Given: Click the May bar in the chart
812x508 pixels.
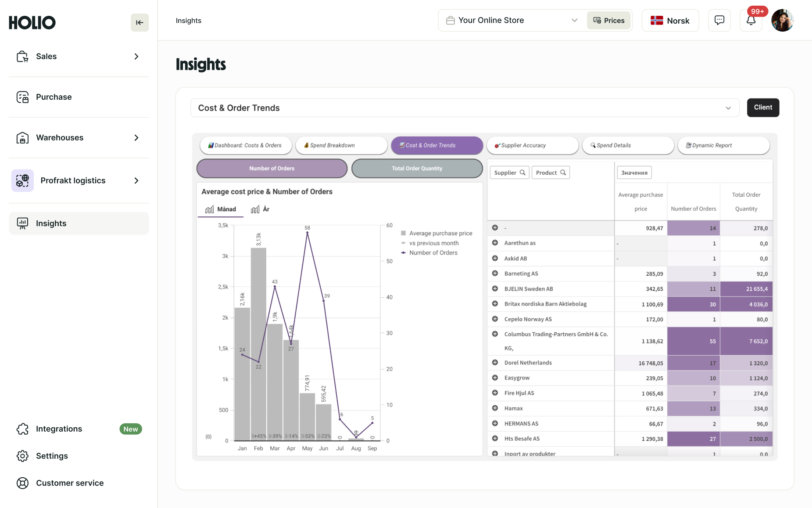Looking at the screenshot, I should (307, 416).
